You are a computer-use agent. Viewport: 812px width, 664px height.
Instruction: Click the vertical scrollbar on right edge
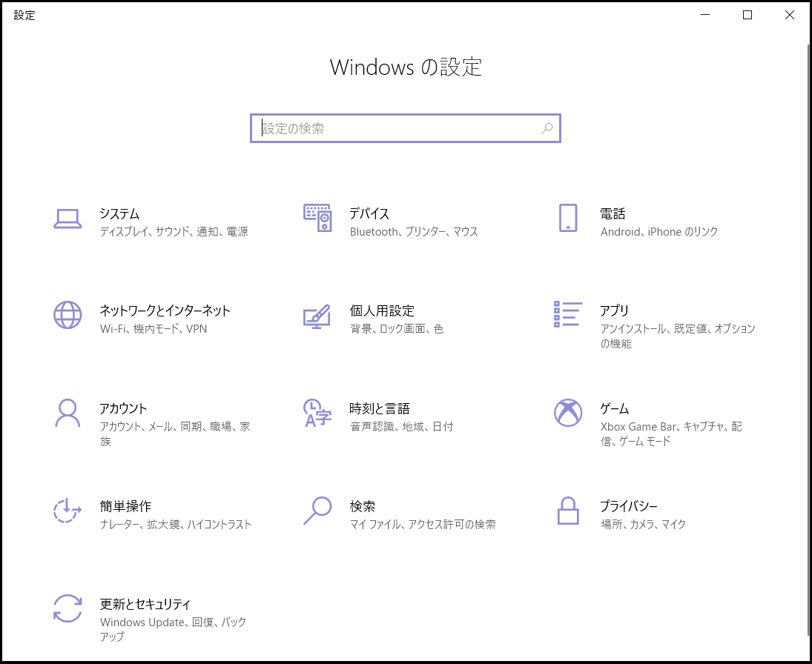pos(808,333)
